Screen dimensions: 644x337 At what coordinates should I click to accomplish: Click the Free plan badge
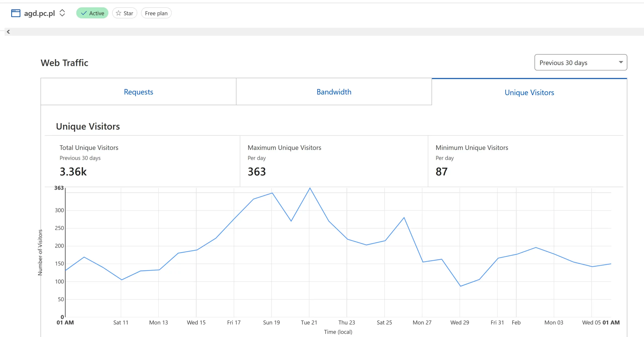tap(156, 13)
